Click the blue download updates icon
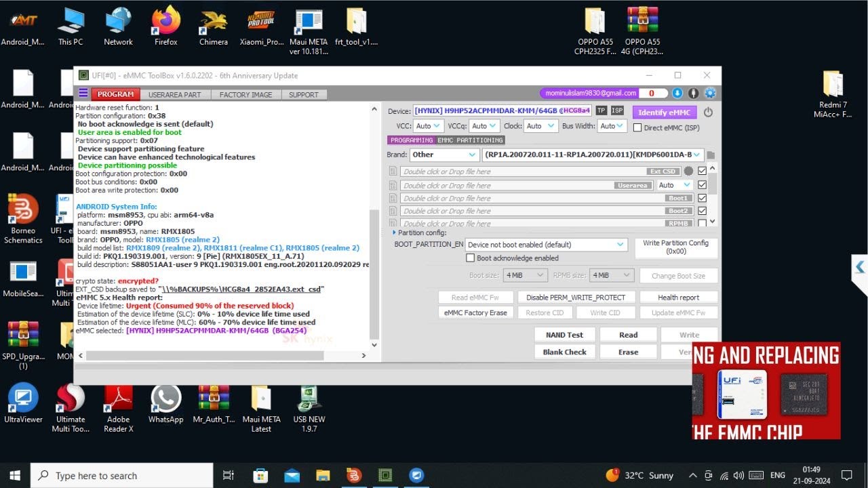Screen dimensions: 868x488 pyautogui.click(x=677, y=94)
